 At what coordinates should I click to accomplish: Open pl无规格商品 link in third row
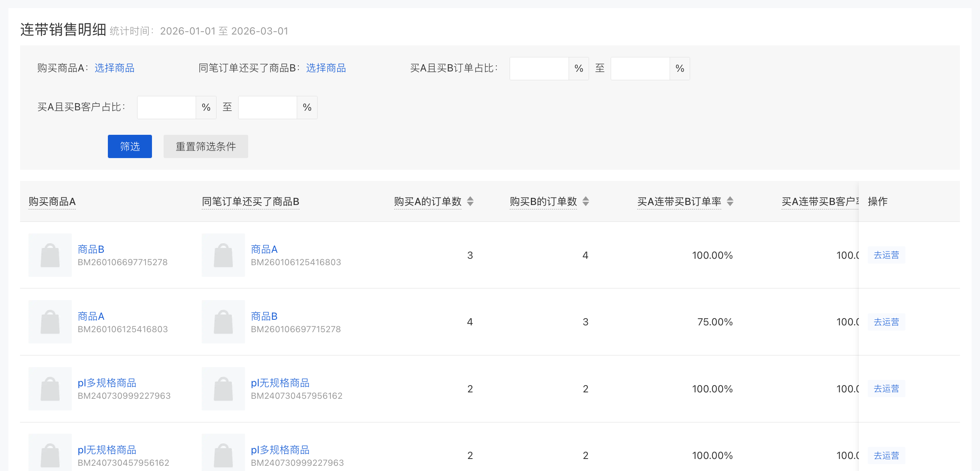tap(280, 383)
